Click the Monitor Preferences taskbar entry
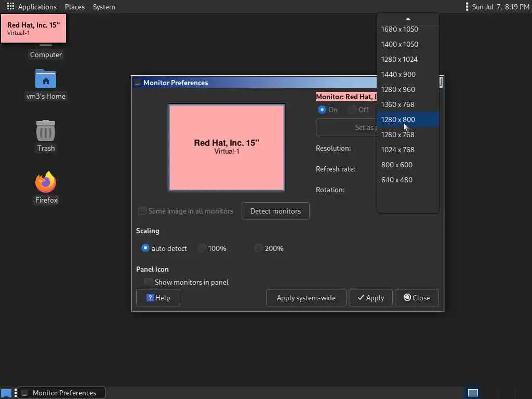532x399 pixels. tap(62, 393)
